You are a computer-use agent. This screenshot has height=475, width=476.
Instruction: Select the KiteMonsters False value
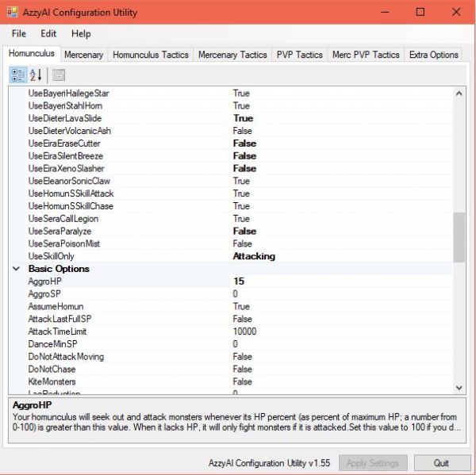[242, 381]
